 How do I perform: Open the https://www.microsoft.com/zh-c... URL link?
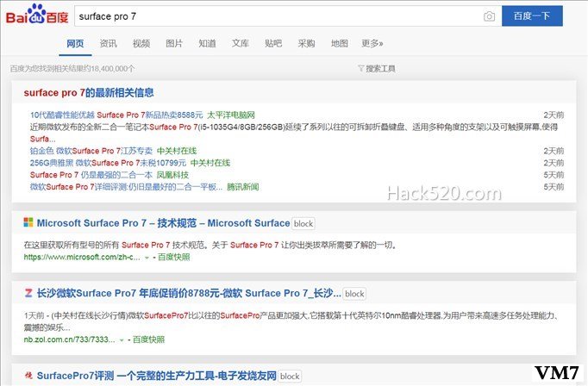[x=82, y=257]
